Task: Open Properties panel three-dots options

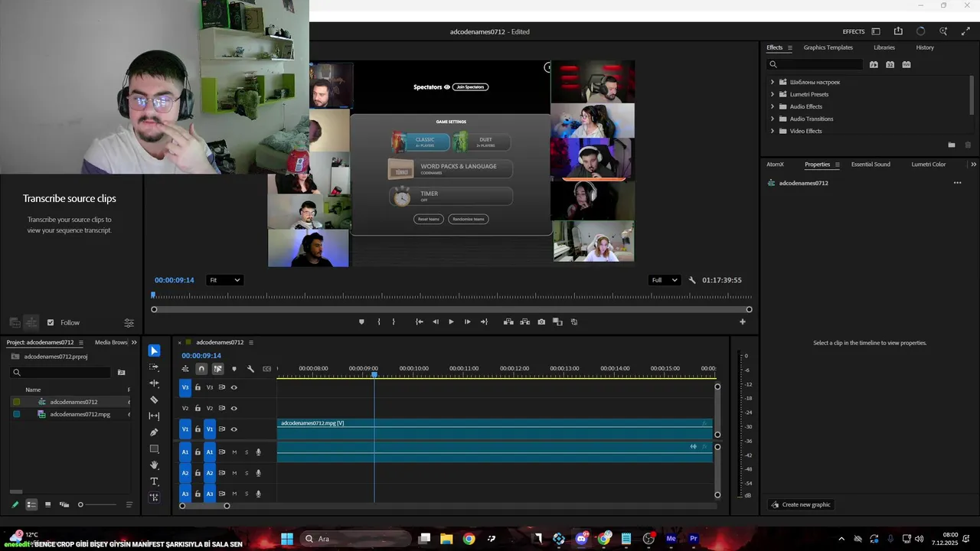Action: tap(957, 183)
